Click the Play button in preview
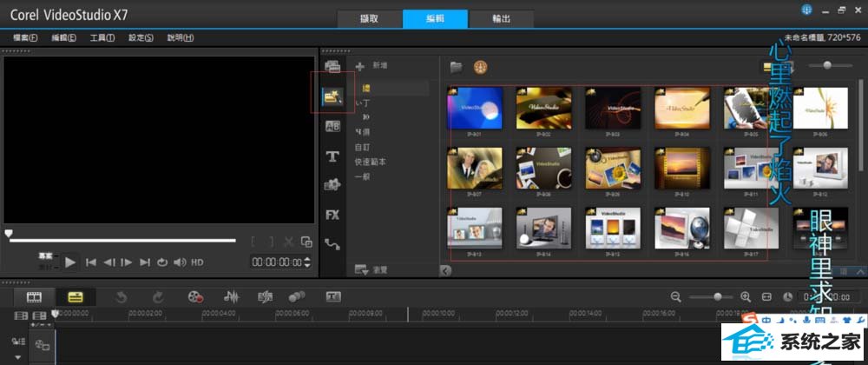Screen dimensions: 868x365 (x=69, y=262)
